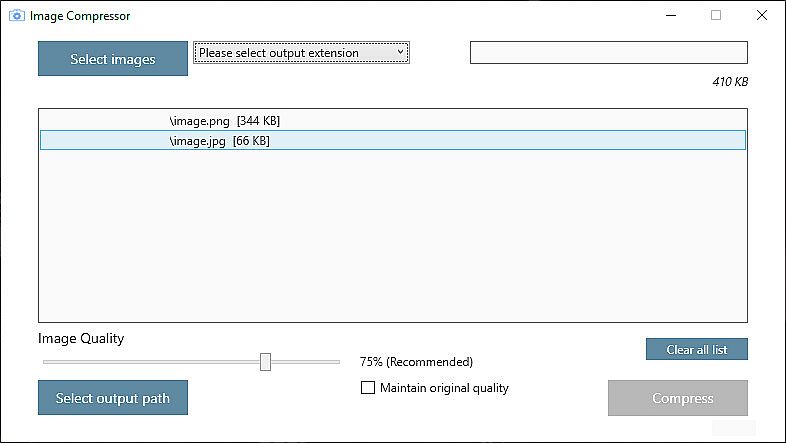
Task: Close the Image Compressor window
Action: (761, 16)
